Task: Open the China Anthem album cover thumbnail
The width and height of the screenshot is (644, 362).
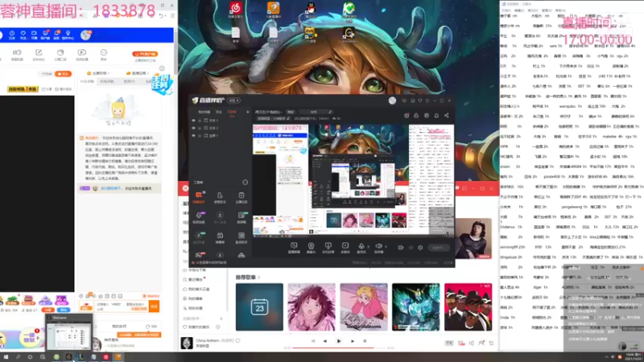Action: (x=187, y=343)
